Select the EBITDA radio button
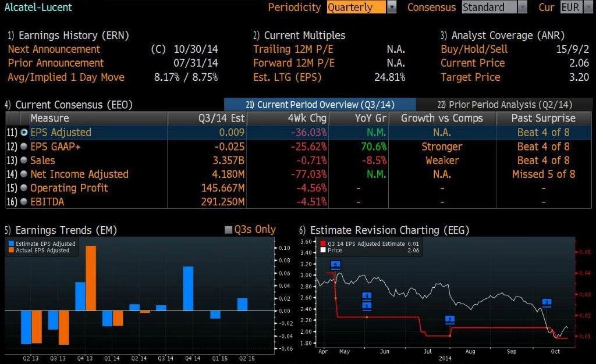 coord(24,202)
